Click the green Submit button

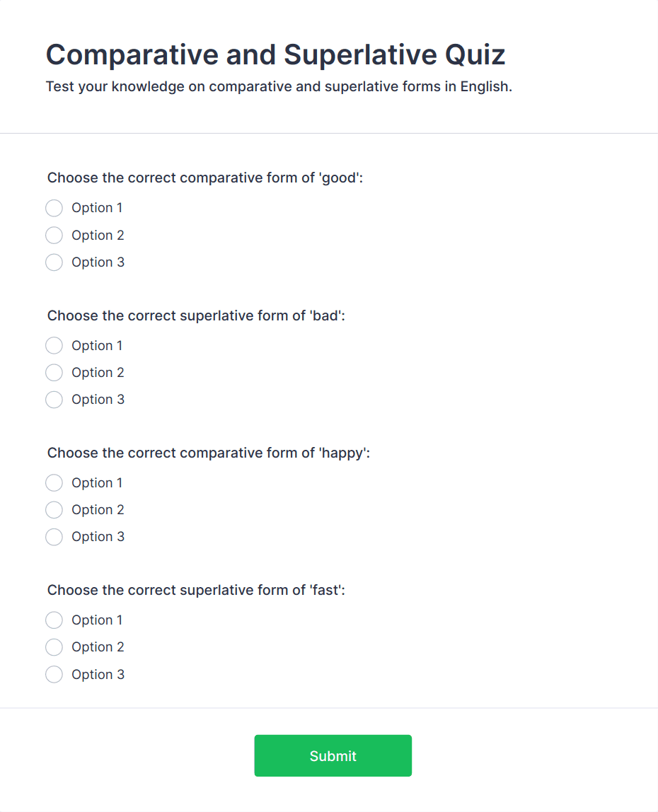(x=333, y=755)
